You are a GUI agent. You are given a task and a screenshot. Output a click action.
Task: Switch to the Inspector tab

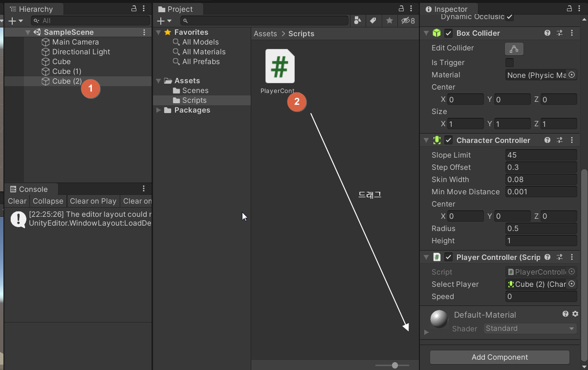pyautogui.click(x=446, y=9)
